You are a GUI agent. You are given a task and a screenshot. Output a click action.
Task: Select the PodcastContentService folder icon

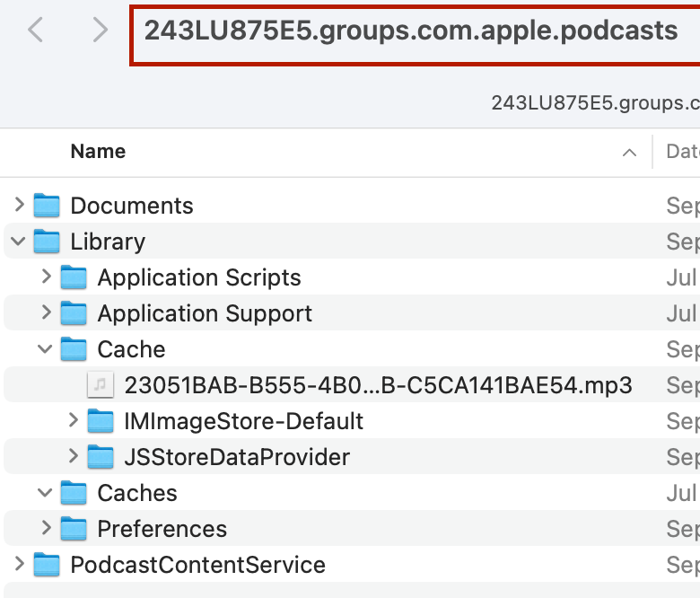coord(47,565)
